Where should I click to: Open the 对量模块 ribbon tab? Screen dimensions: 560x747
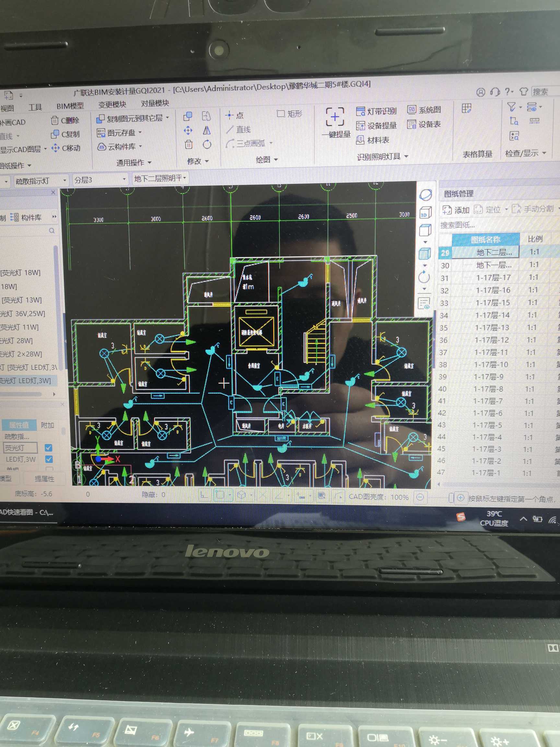[x=155, y=103]
